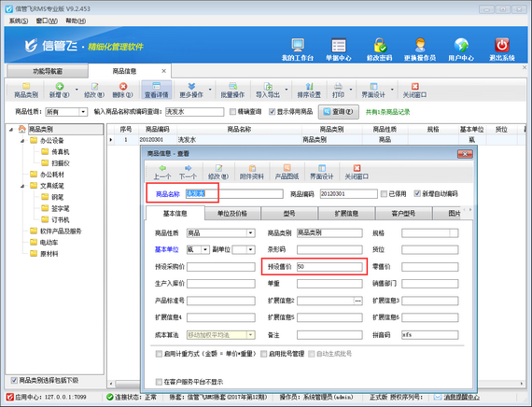Click the 修改密码 lock icon
This screenshot has width=532, height=407.
point(379,45)
